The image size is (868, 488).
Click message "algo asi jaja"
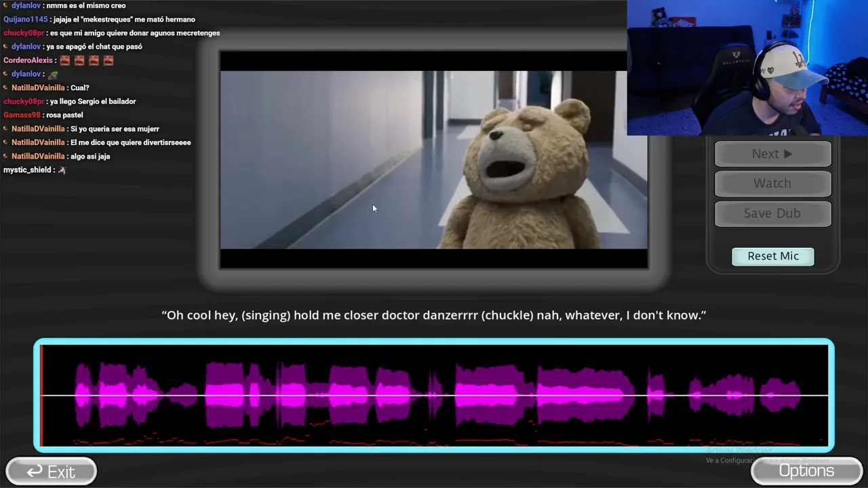[90, 157]
